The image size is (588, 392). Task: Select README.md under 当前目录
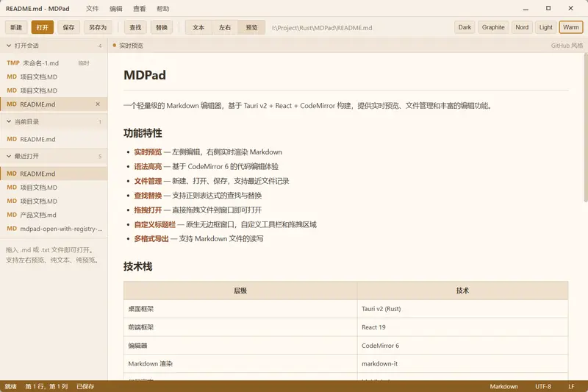pyautogui.click(x=54, y=139)
